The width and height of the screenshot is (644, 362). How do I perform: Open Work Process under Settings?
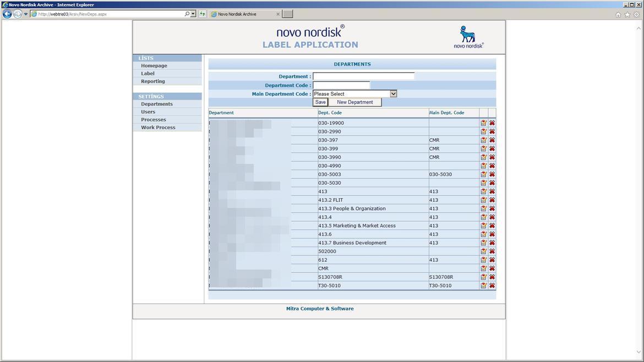point(158,127)
